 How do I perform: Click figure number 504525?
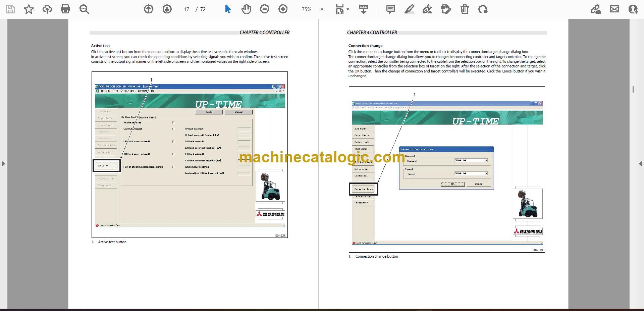(x=280, y=236)
